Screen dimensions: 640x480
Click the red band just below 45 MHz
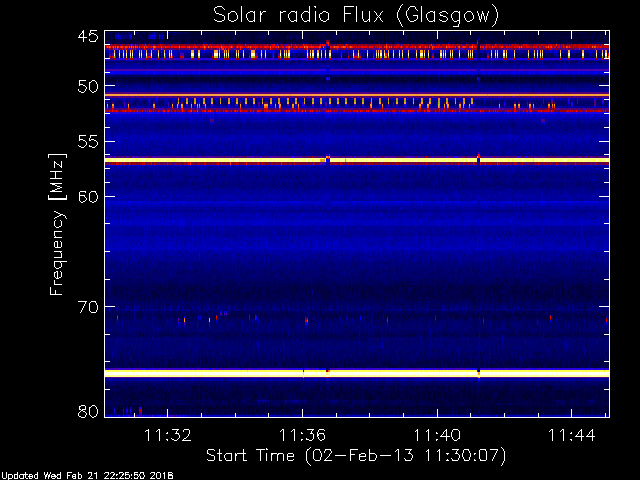(x=357, y=47)
